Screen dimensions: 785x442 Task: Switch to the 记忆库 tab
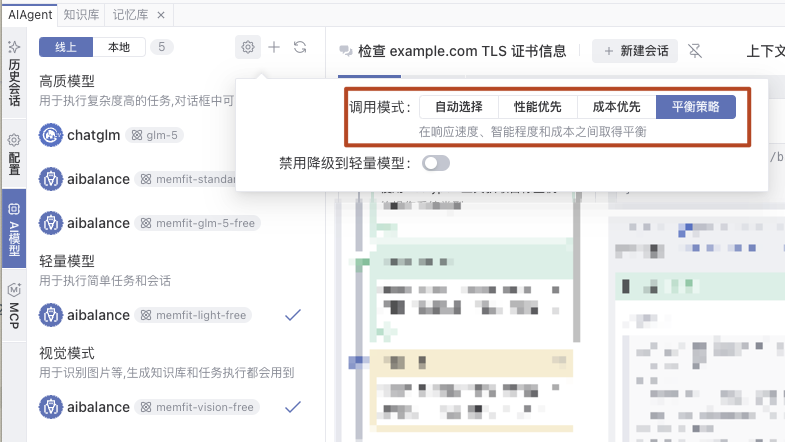129,14
